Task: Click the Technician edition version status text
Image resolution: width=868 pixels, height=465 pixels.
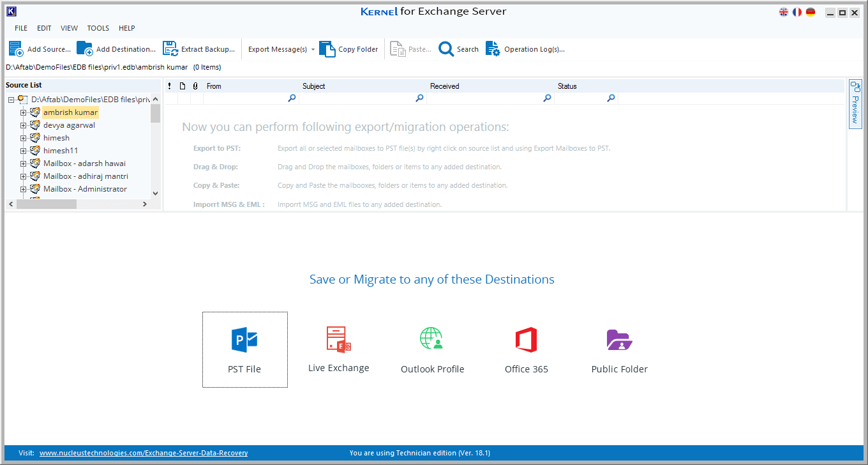Action: point(420,453)
